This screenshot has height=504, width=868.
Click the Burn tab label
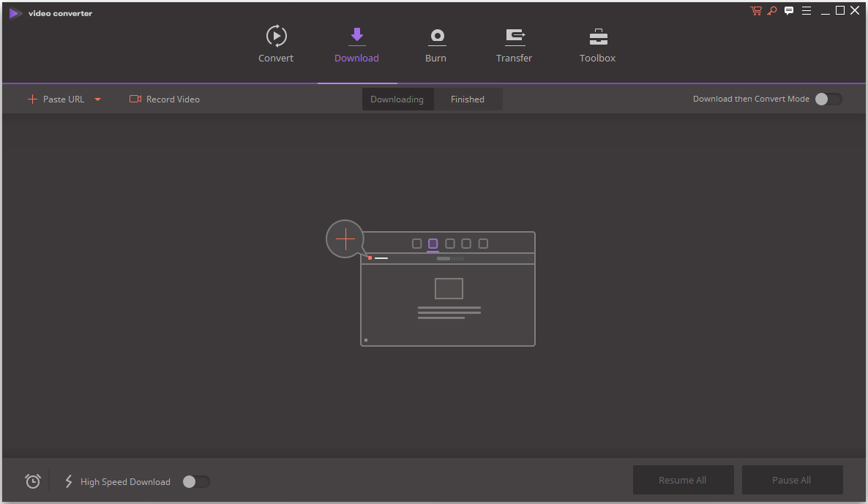coord(435,58)
